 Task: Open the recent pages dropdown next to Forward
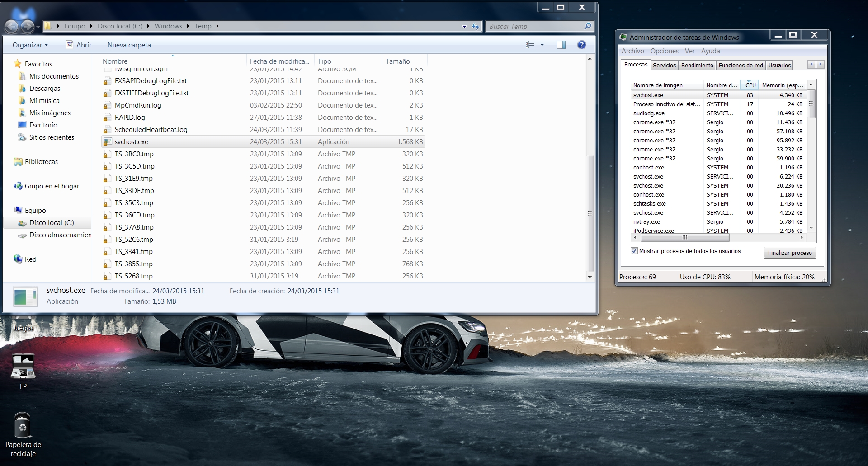(38, 27)
